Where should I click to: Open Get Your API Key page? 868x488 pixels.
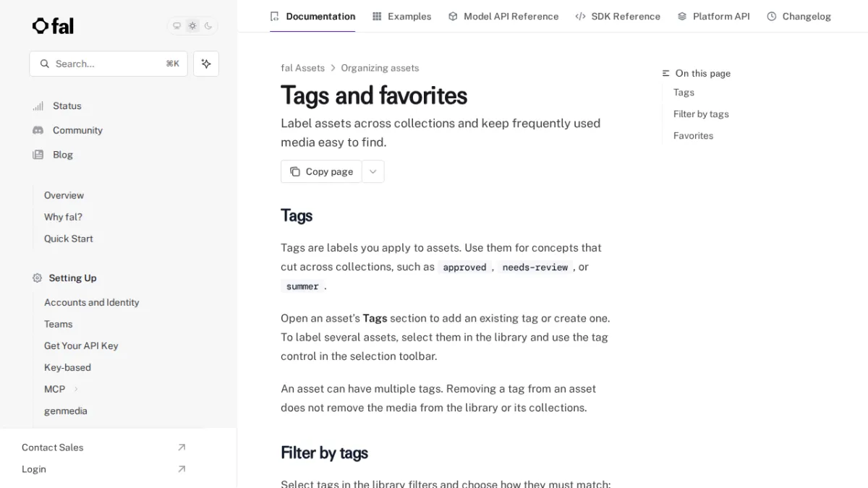pos(81,346)
